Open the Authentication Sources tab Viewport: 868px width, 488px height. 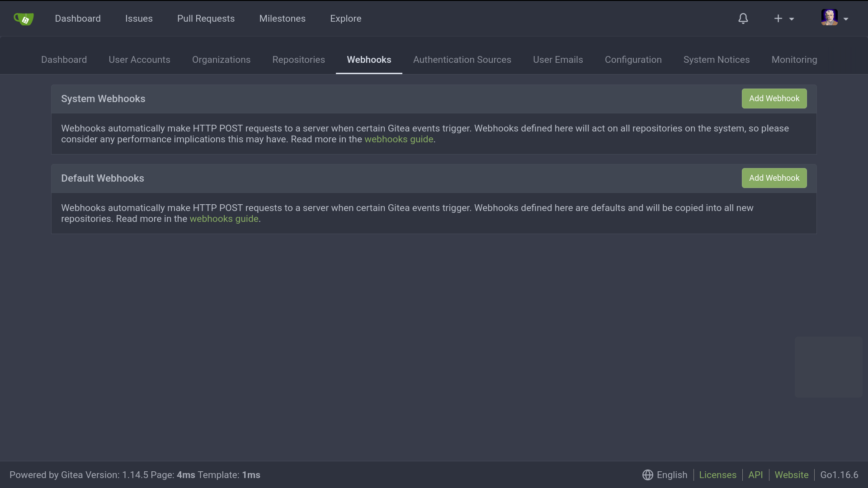click(x=462, y=60)
